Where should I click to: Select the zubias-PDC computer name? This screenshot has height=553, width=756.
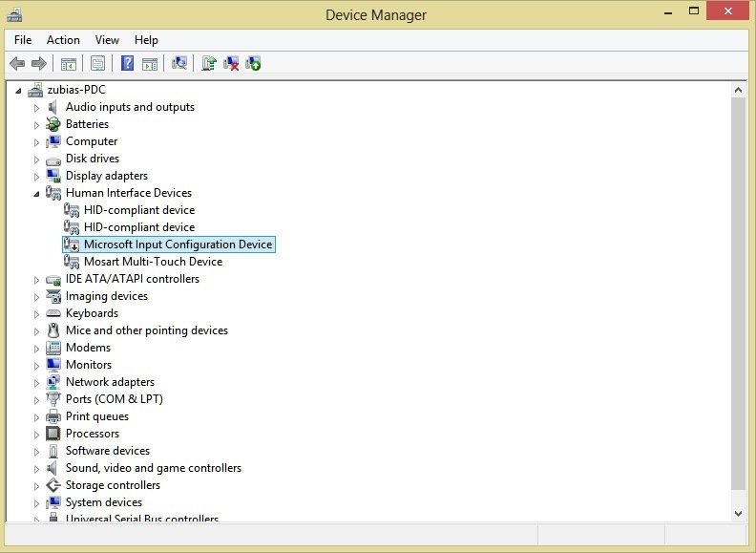[x=76, y=90]
